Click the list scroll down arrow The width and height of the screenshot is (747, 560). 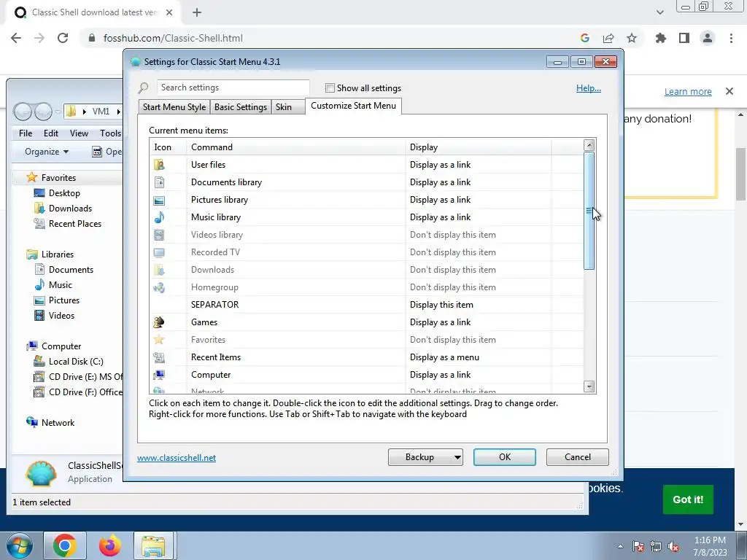[x=589, y=386]
